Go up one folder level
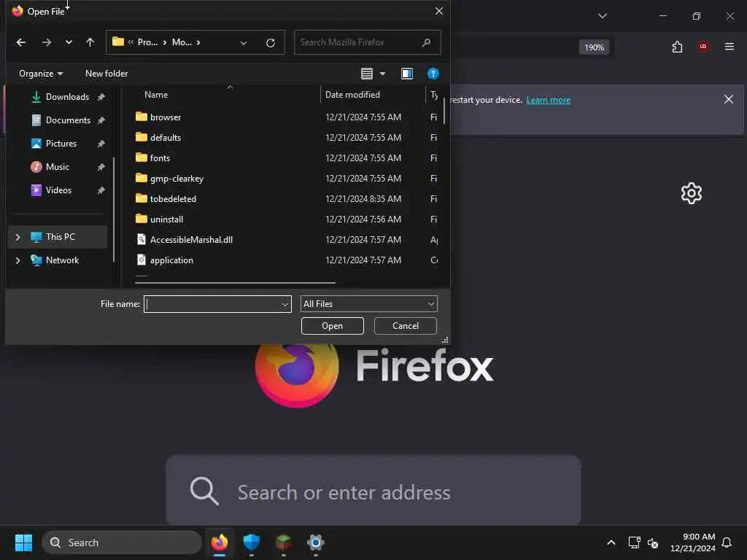747x560 pixels. point(90,42)
